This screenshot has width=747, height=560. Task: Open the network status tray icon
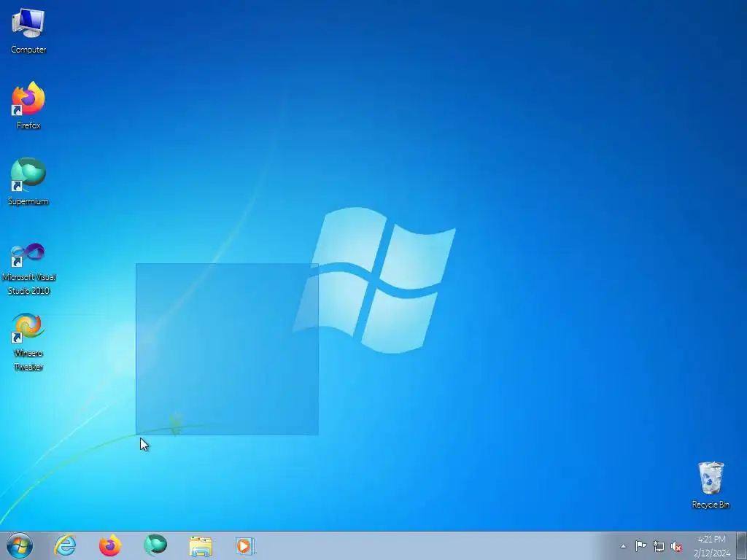coord(659,546)
